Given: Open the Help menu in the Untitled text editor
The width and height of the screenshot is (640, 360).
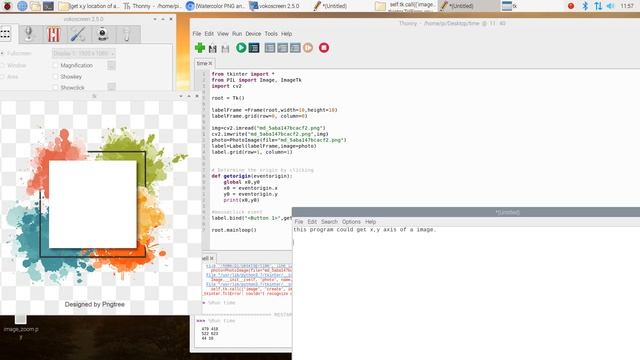Looking at the screenshot, I should coord(370,222).
